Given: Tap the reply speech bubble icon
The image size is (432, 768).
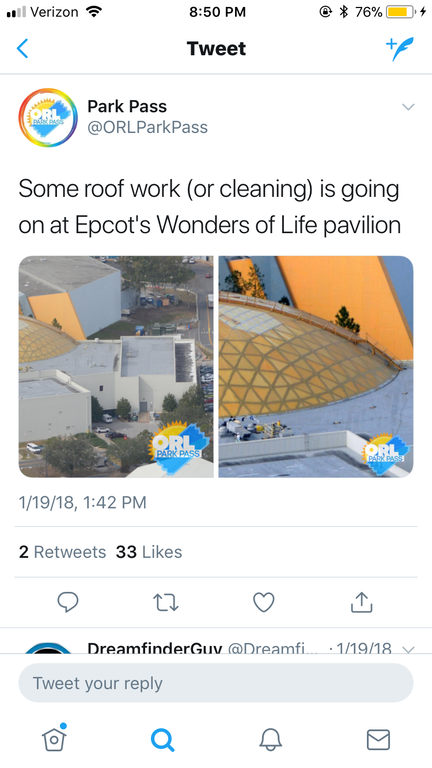Looking at the screenshot, I should (68, 602).
